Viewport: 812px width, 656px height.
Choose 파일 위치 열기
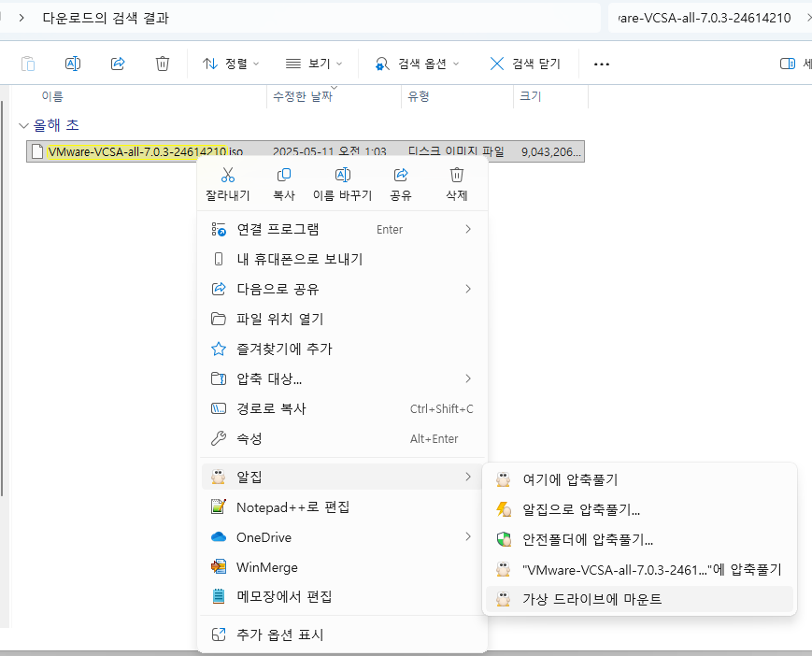click(x=342, y=319)
